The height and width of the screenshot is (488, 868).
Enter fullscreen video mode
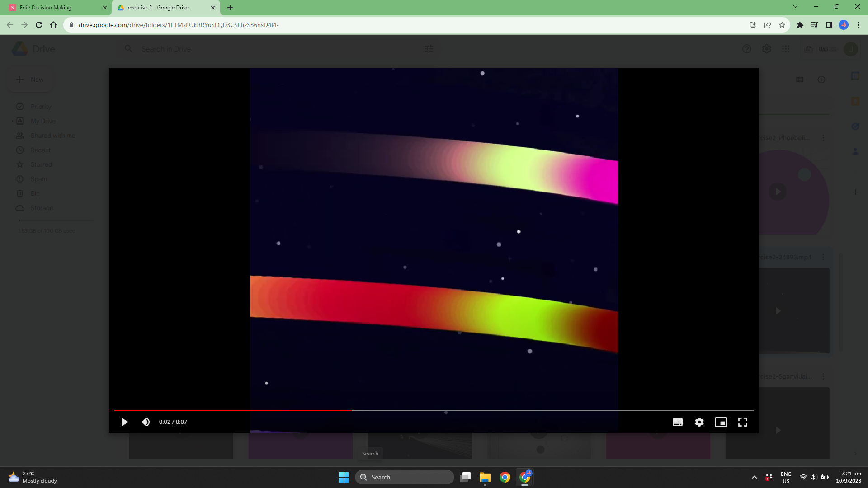(x=743, y=422)
